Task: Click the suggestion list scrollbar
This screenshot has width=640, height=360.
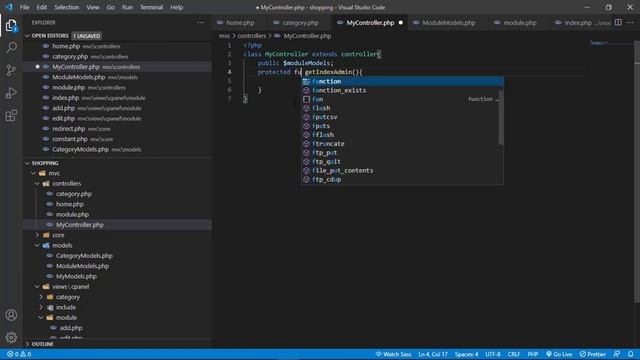Action: [501, 118]
